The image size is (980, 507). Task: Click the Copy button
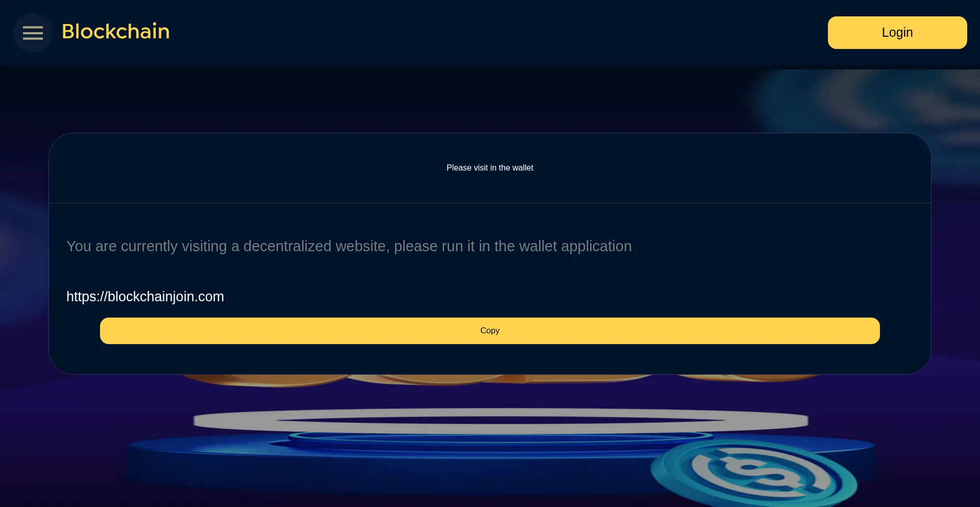490,331
